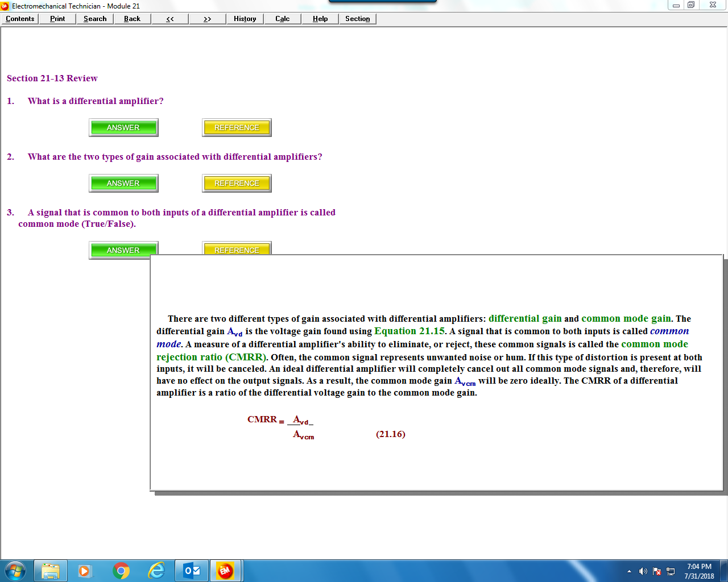
Task: Open the Search function
Action: tap(95, 19)
